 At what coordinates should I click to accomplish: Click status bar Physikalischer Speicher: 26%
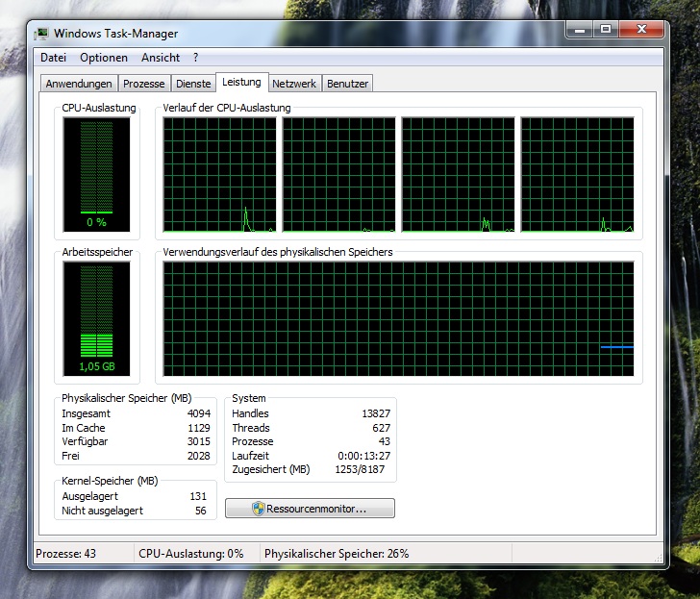coord(337,554)
